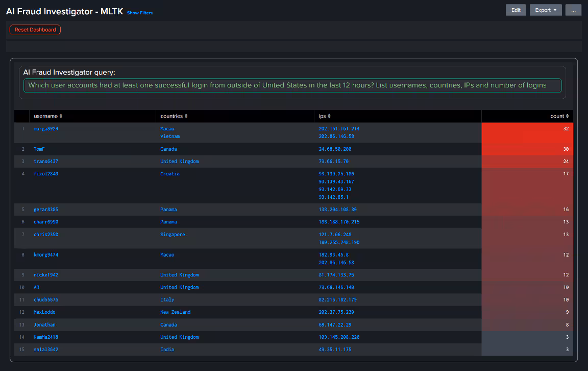Screen dimensions: 588x371
Task: Focus the AI Fraud Investigator query field
Action: [x=292, y=85]
